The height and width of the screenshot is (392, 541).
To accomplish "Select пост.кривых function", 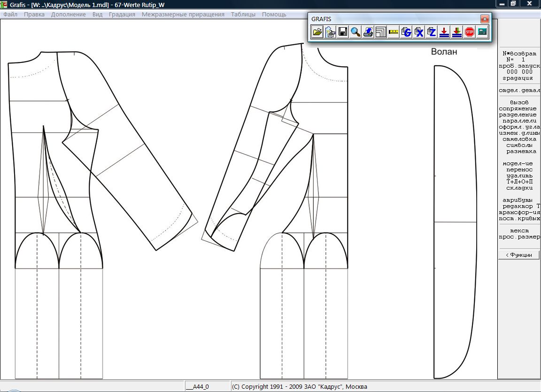I will tap(519, 219).
